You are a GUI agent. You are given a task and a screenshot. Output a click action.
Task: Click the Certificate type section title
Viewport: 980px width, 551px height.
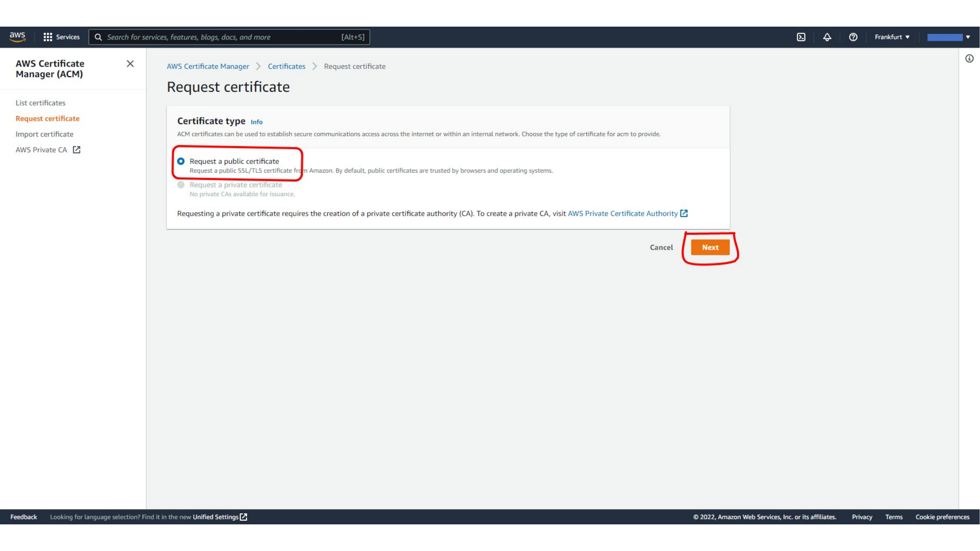[211, 121]
